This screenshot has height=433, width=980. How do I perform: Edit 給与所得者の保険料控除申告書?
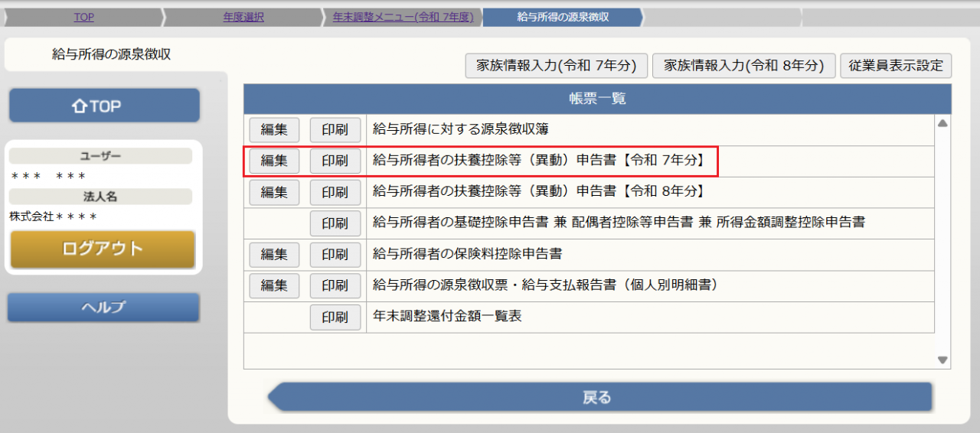(274, 255)
